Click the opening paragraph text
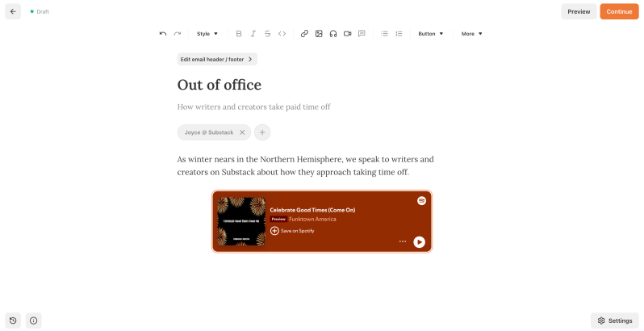Viewport: 644px width, 331px height. pos(306,165)
